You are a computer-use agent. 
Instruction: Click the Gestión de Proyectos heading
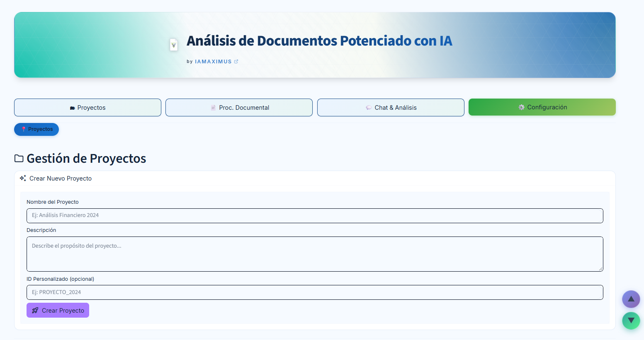coord(86,159)
